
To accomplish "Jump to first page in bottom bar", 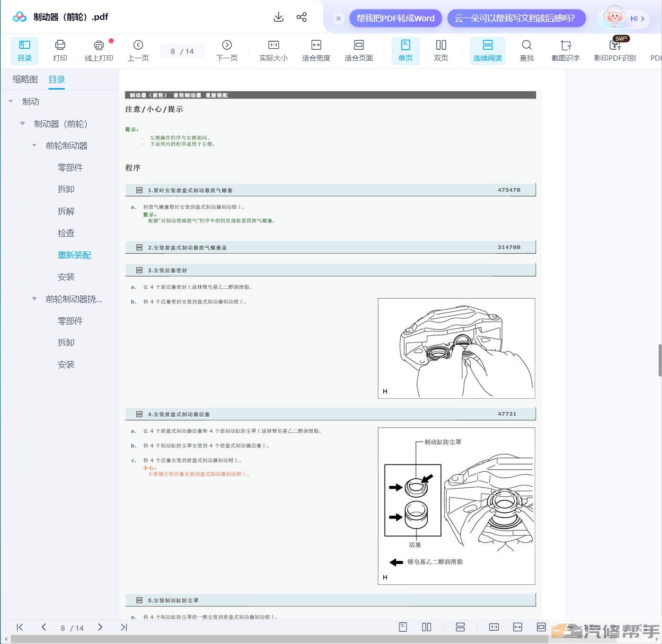I will click(20, 627).
